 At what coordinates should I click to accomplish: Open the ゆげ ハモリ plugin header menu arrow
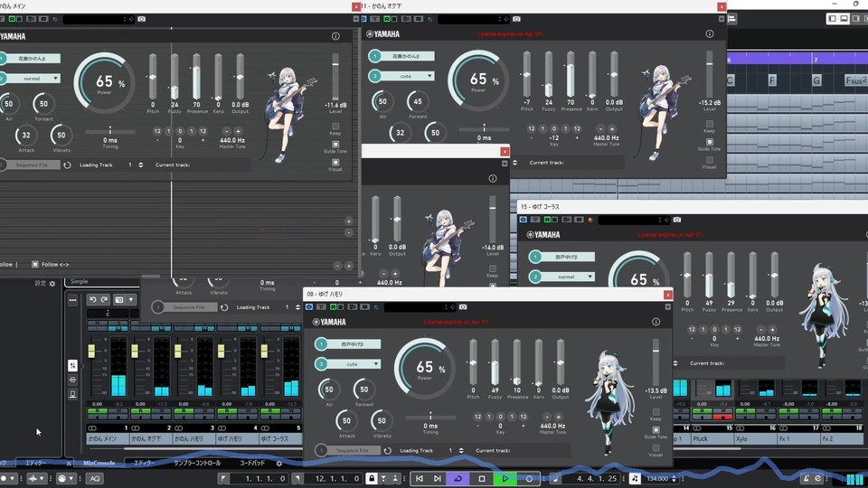[667, 307]
